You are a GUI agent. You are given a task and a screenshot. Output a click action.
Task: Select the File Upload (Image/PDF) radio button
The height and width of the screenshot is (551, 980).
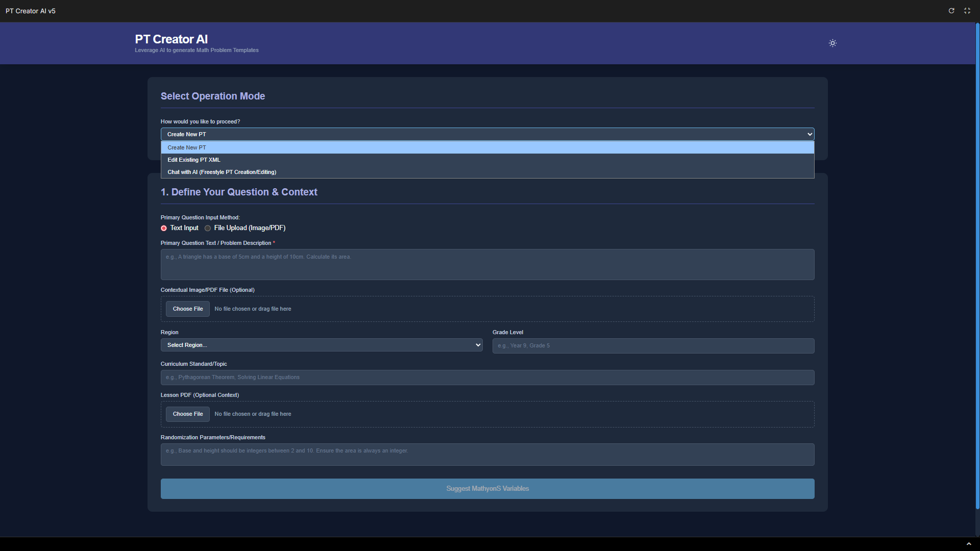coord(208,228)
